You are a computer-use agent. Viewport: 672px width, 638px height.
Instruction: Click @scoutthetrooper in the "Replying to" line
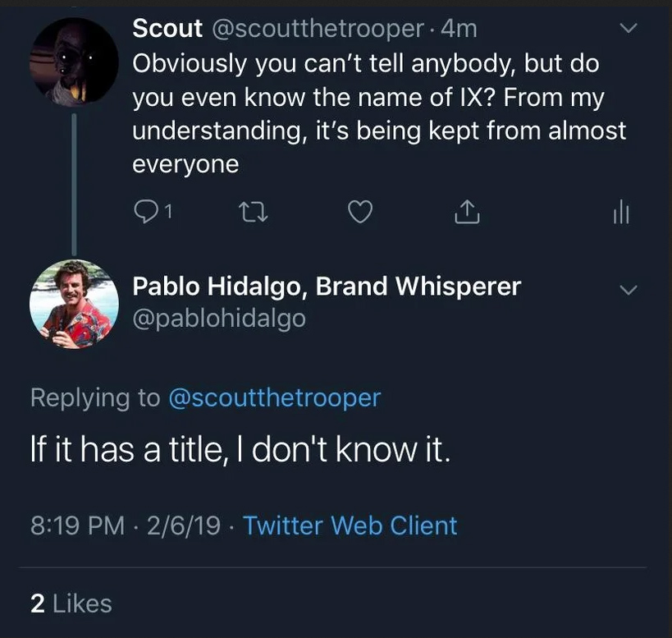(274, 397)
